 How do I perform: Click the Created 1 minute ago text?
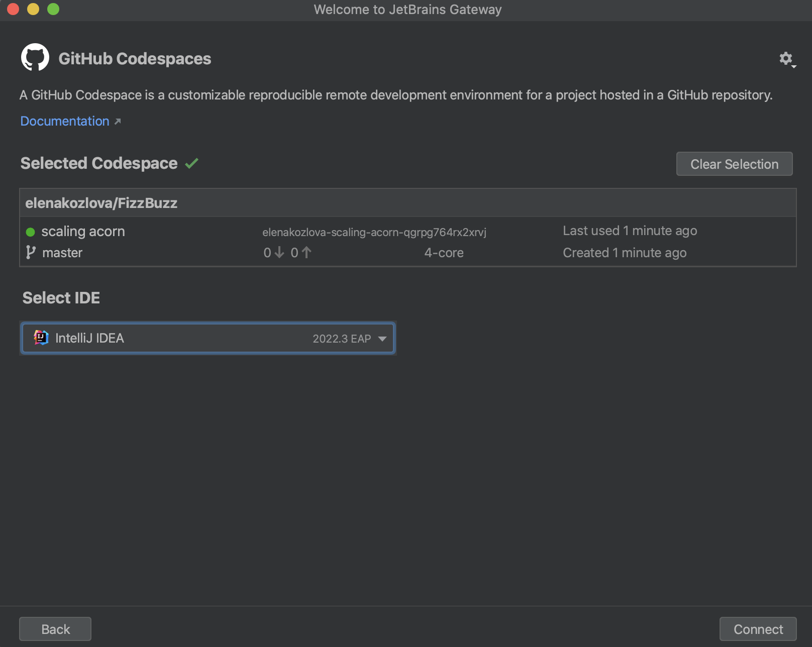625,253
